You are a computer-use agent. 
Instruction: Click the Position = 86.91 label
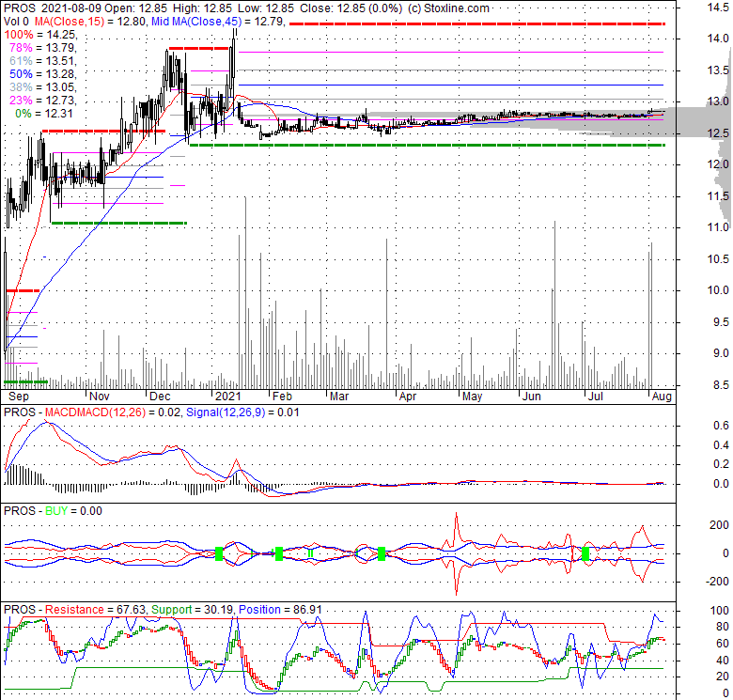(x=280, y=610)
